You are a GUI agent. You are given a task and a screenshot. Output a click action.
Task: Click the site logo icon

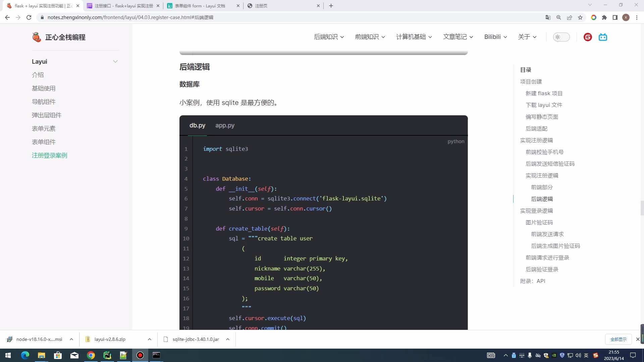36,37
